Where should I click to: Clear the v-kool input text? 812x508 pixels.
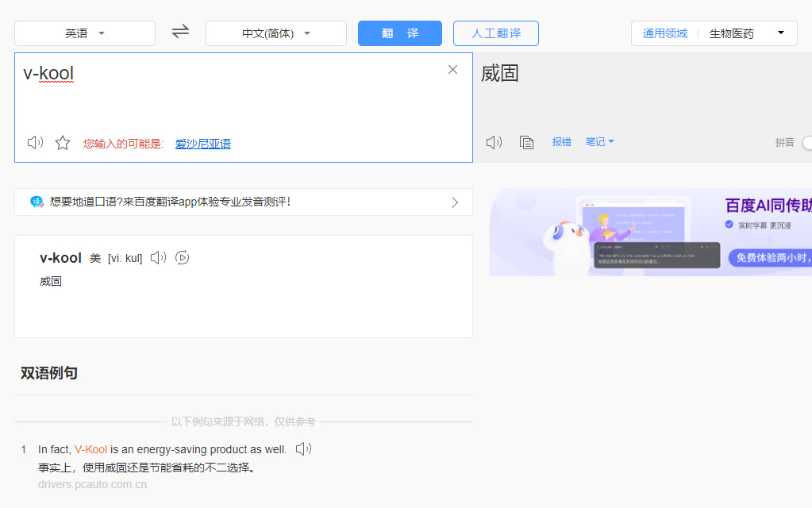(452, 69)
